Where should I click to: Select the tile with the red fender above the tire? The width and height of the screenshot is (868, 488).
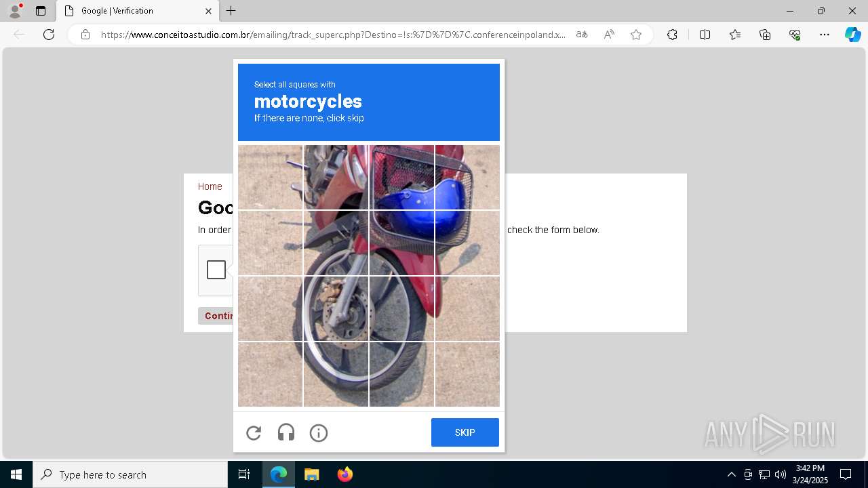point(401,243)
